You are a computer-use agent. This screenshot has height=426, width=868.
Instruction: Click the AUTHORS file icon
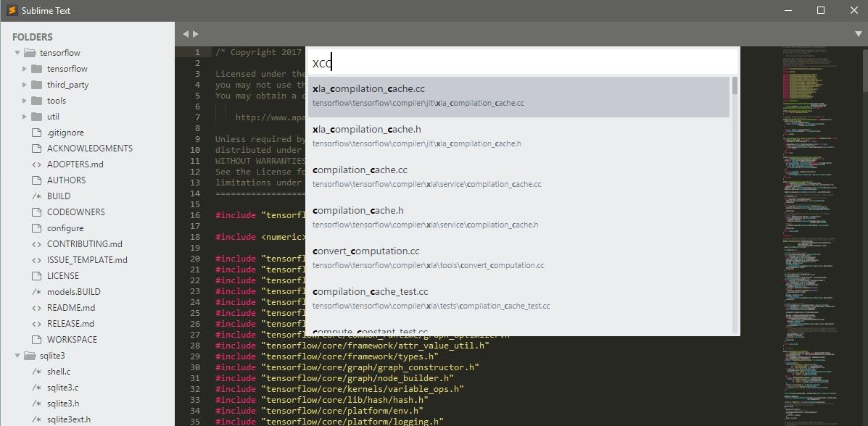tap(36, 180)
